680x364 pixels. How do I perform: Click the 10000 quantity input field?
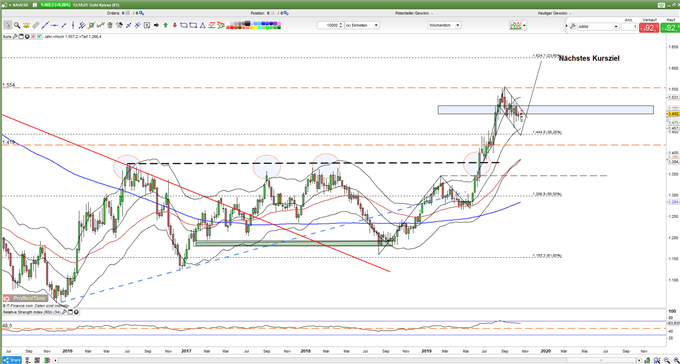(328, 25)
